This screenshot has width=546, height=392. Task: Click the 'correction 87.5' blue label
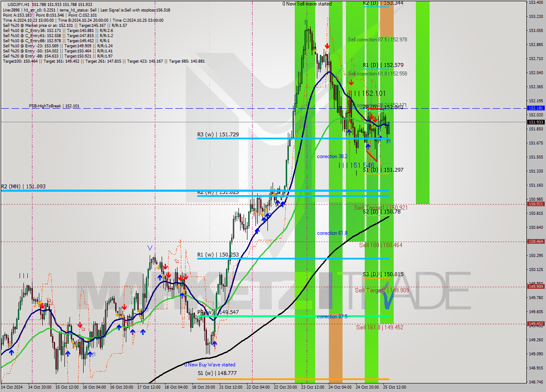coord(332,317)
